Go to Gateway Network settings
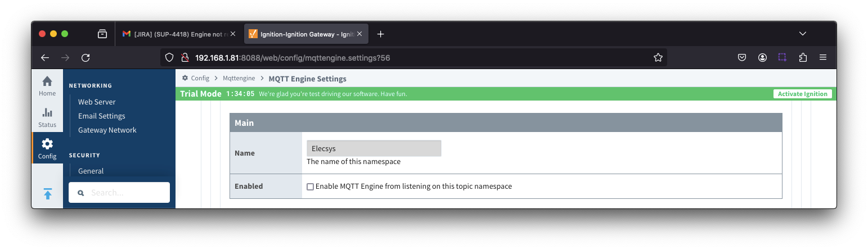Screen dimensions: 868x250 107,130
